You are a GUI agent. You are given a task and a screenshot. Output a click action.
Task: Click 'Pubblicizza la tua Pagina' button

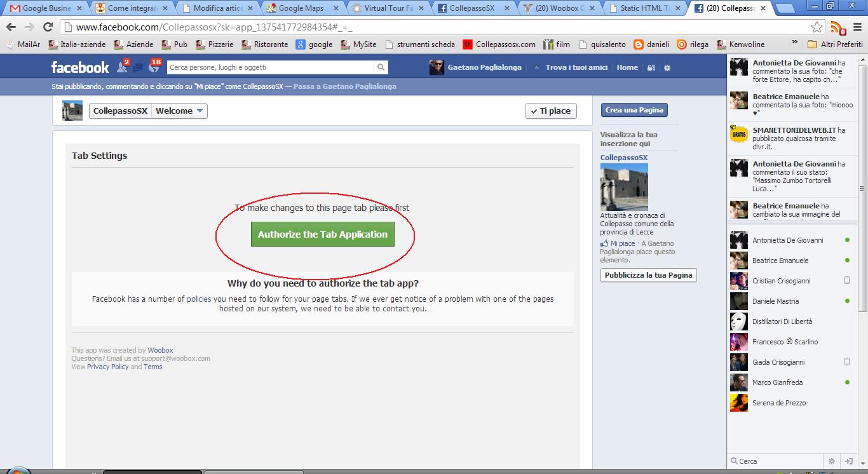point(648,275)
